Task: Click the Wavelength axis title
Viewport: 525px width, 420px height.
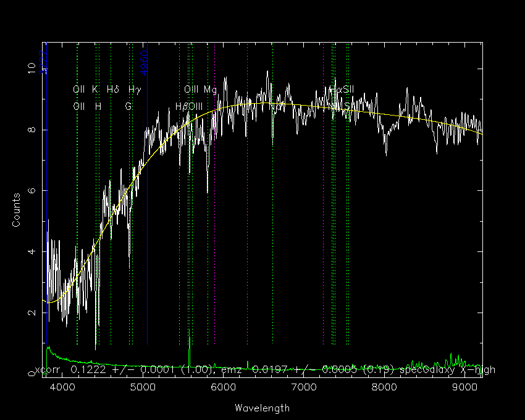Action: point(262,408)
